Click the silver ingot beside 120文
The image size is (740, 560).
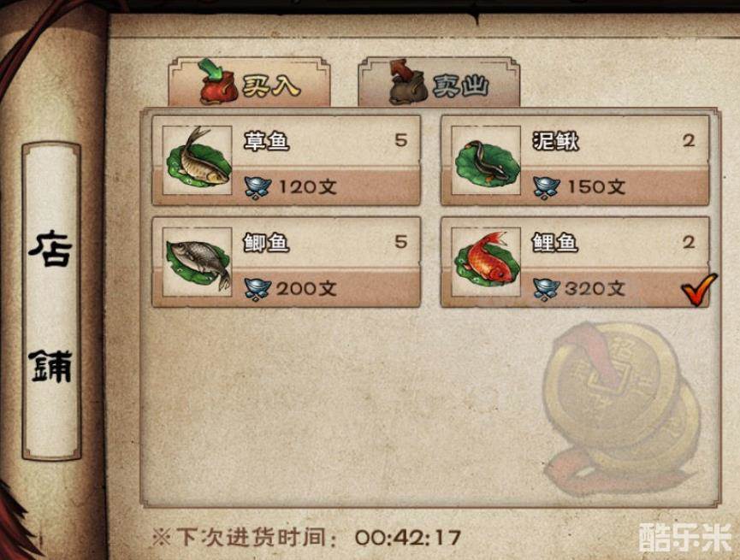coord(258,187)
